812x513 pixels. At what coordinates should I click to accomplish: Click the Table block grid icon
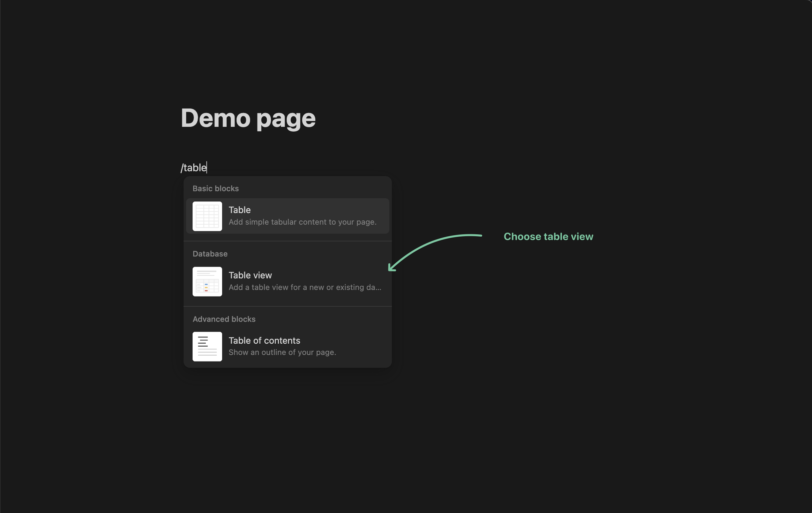pos(207,216)
